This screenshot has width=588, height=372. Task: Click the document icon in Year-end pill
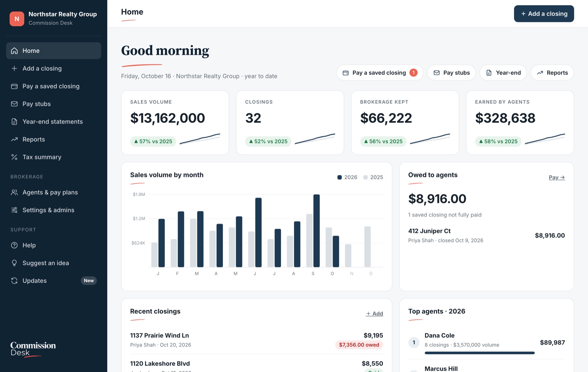coord(489,73)
